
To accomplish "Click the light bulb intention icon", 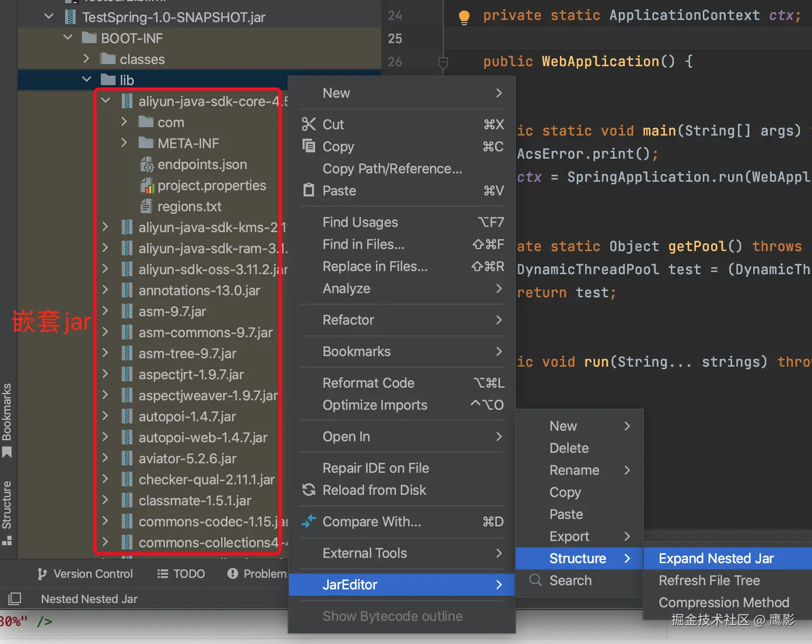I will coord(464,17).
